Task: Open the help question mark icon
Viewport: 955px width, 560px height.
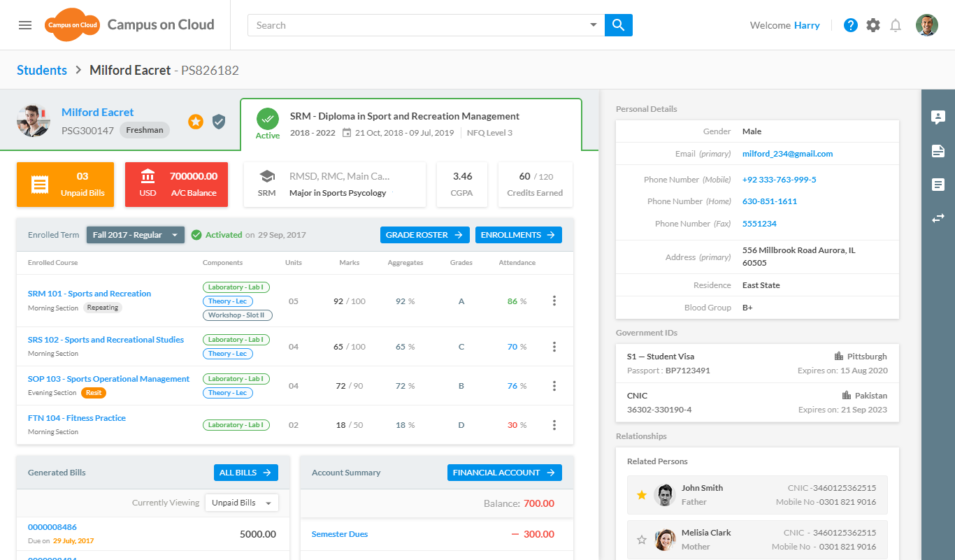Action: (850, 25)
